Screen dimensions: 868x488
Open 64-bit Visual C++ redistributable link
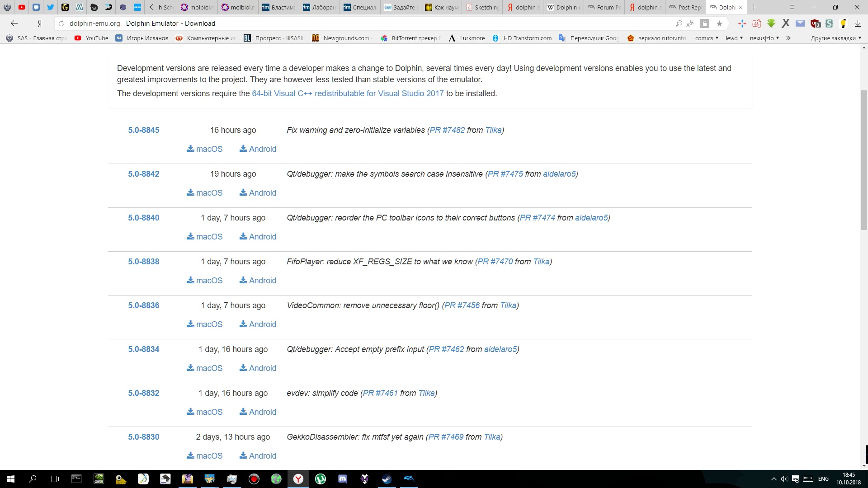pos(348,94)
